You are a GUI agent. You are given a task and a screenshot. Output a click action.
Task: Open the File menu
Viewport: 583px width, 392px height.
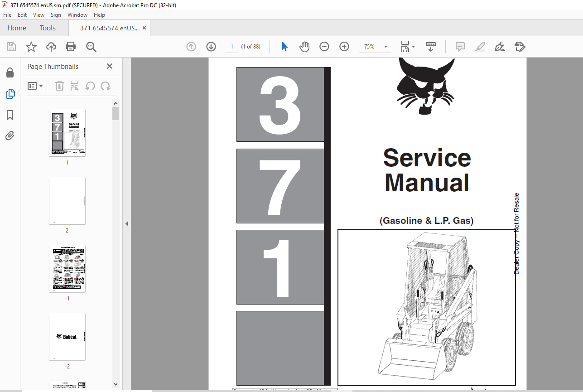[x=7, y=15]
